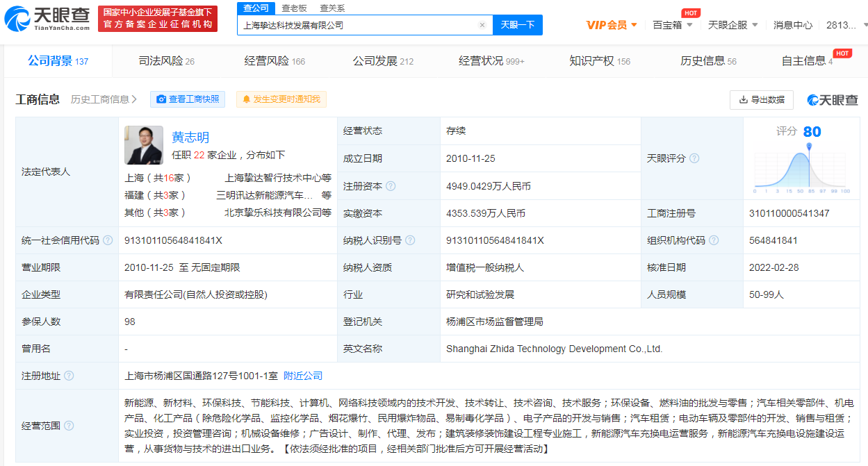Switch to 自主信息 tab
Screen dimensions: 868x466
coord(808,61)
